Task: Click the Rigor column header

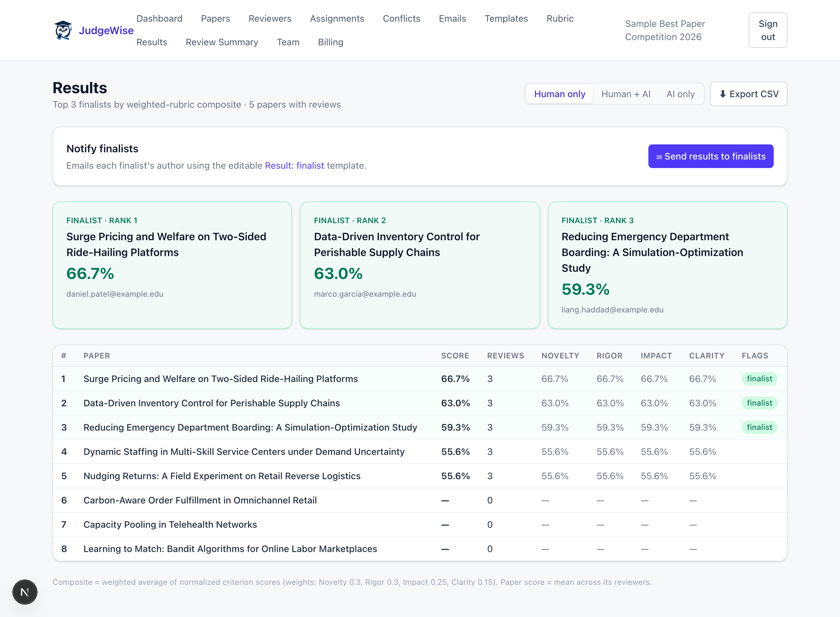Action: pos(609,355)
